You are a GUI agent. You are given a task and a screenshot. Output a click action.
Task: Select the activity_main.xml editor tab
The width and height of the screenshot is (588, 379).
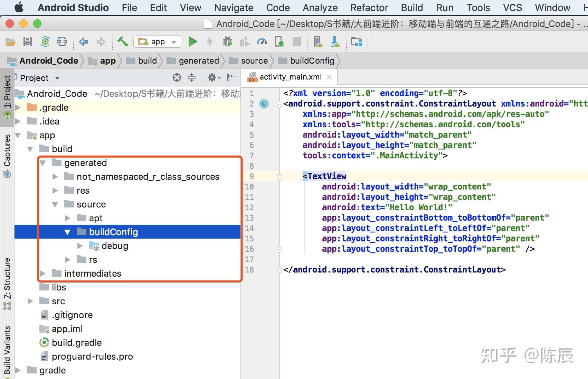tap(290, 77)
